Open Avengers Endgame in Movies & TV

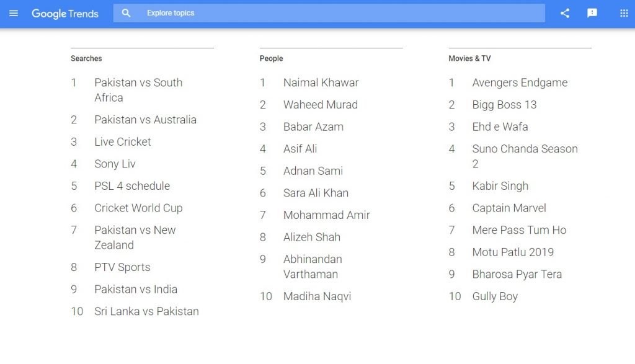(520, 82)
